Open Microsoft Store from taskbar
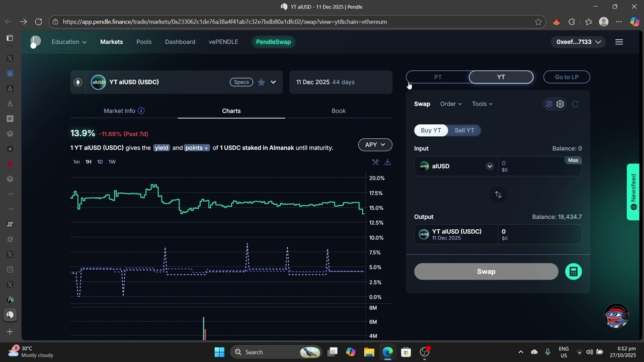Image resolution: width=644 pixels, height=362 pixels. click(406, 352)
